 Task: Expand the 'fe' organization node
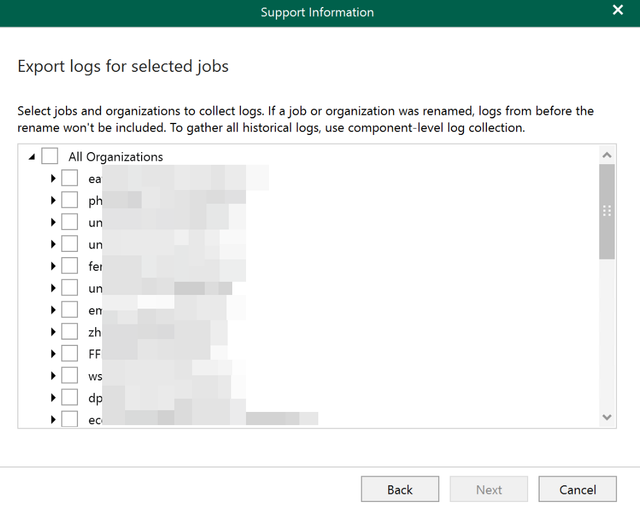pos(53,266)
